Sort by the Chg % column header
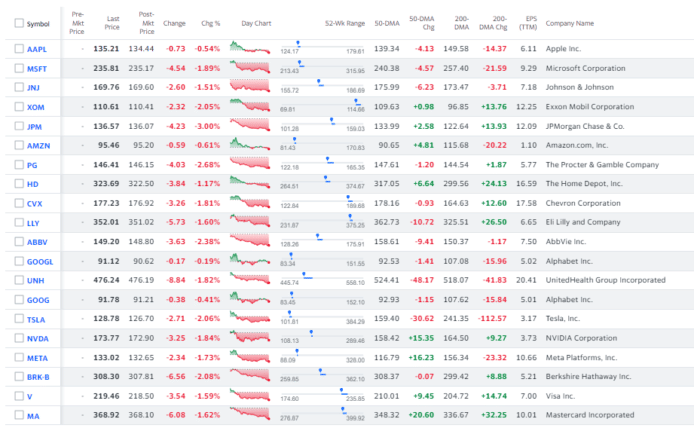The height and width of the screenshot is (428, 694). coord(210,23)
